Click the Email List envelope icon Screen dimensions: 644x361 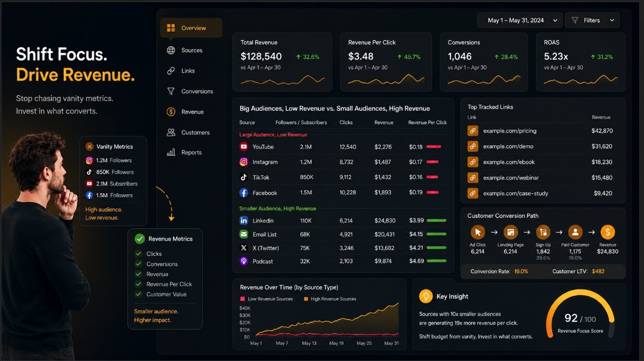244,234
